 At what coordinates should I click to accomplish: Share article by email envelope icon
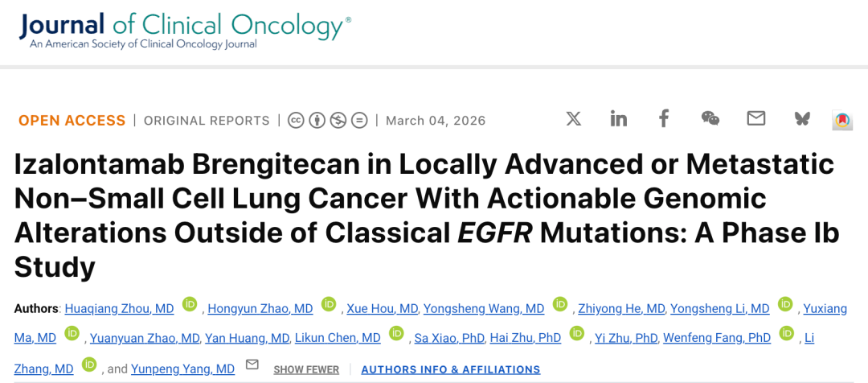point(755,119)
